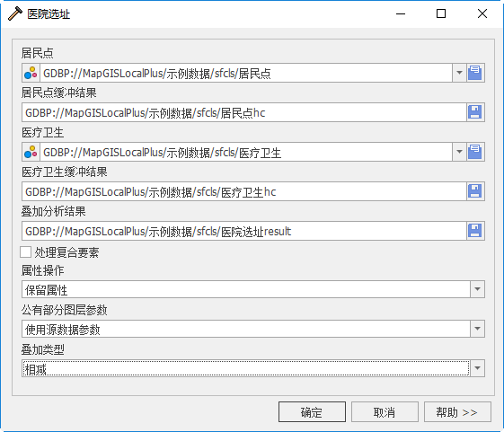The width and height of the screenshot is (504, 432).
Task: Click save icon for 医疗卫生缓冲结果 path
Action: click(475, 191)
